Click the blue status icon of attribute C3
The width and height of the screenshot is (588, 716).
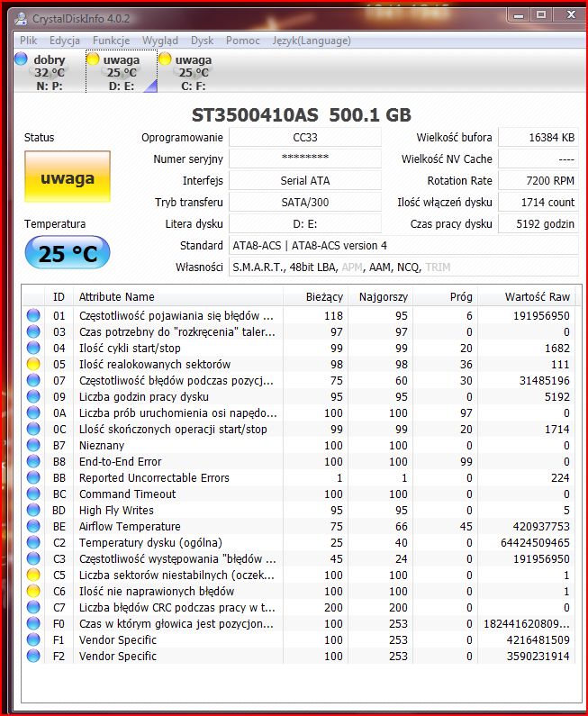tap(33, 559)
